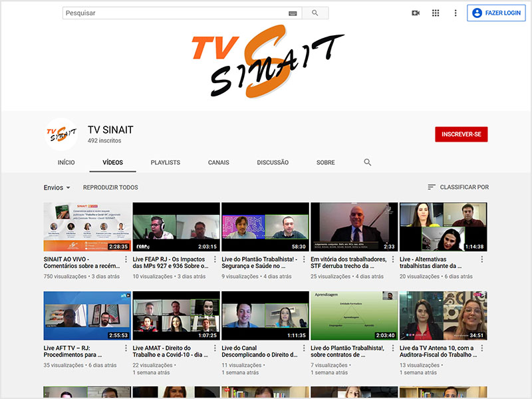Click the FAZER LOGIN button
Screen dimensions: 532x399
(x=496, y=13)
